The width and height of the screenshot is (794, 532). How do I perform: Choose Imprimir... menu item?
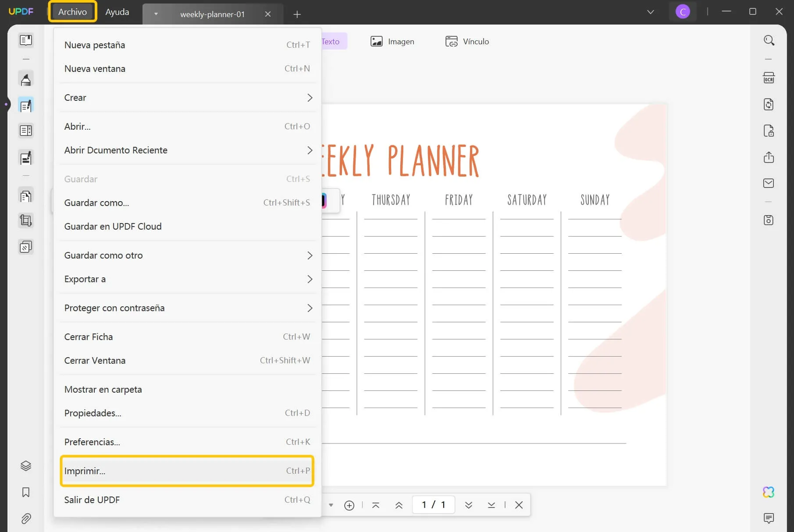coord(187,471)
